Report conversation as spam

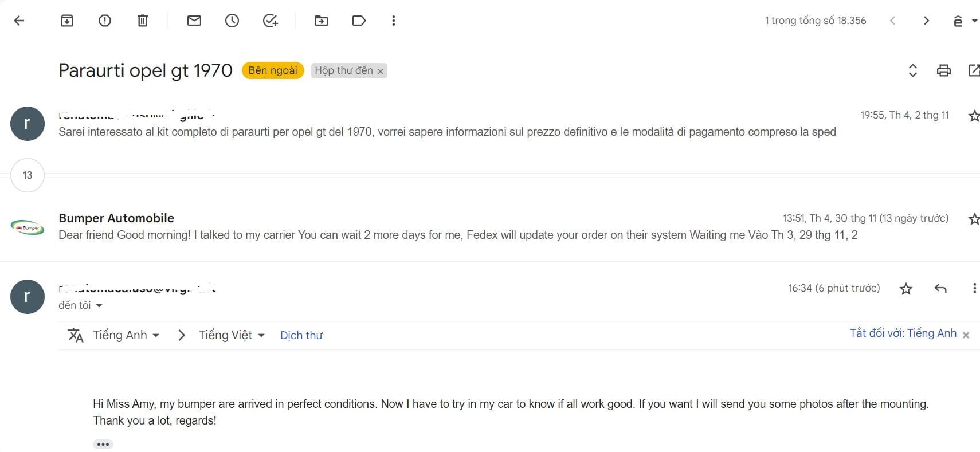[x=105, y=21]
